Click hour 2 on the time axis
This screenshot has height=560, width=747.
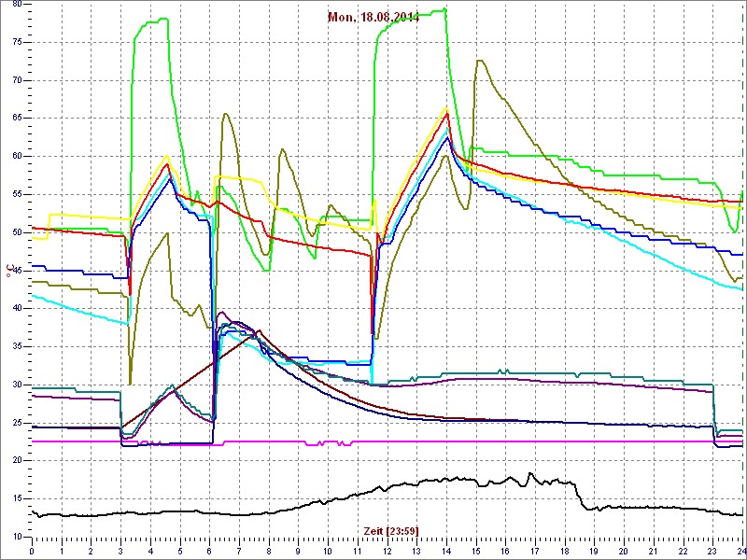[91, 551]
